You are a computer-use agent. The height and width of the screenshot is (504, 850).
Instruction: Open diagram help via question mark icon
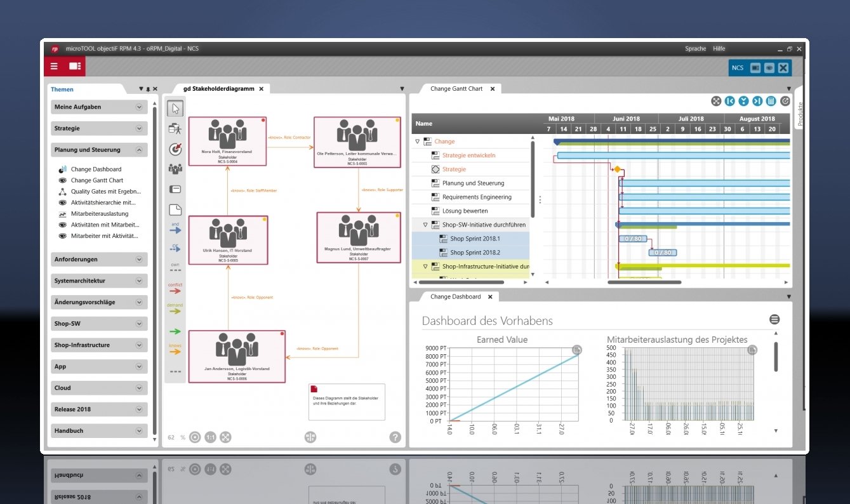[x=395, y=437]
